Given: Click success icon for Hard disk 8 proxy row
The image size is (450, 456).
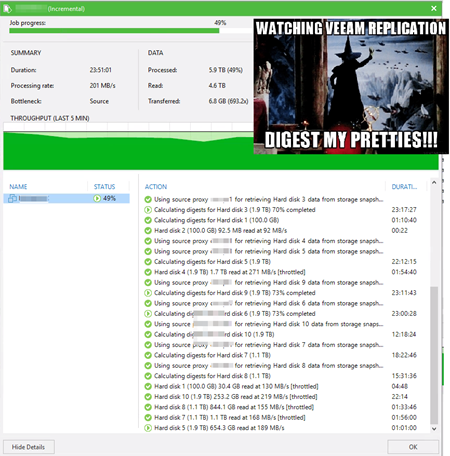Looking at the screenshot, I should [148, 366].
